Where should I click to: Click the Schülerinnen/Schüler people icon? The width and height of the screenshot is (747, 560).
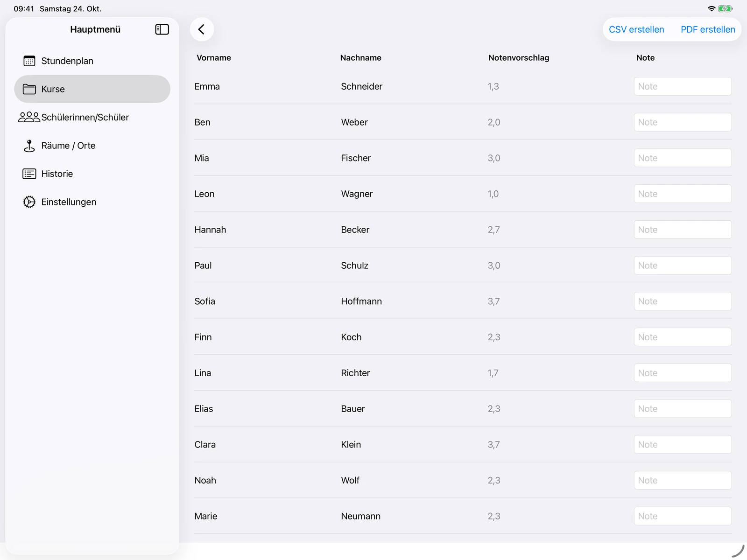(29, 117)
